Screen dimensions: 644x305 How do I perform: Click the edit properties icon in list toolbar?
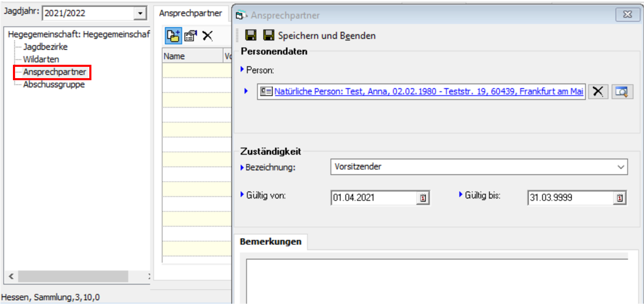click(190, 36)
